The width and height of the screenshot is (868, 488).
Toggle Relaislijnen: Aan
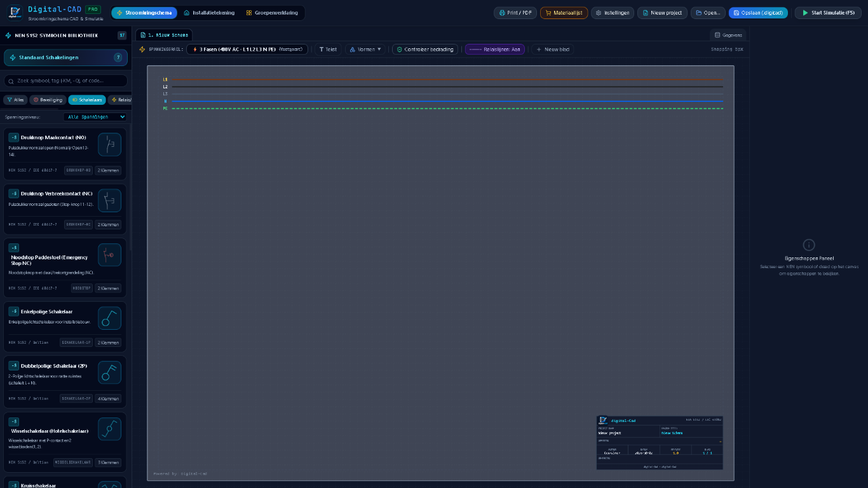(495, 49)
